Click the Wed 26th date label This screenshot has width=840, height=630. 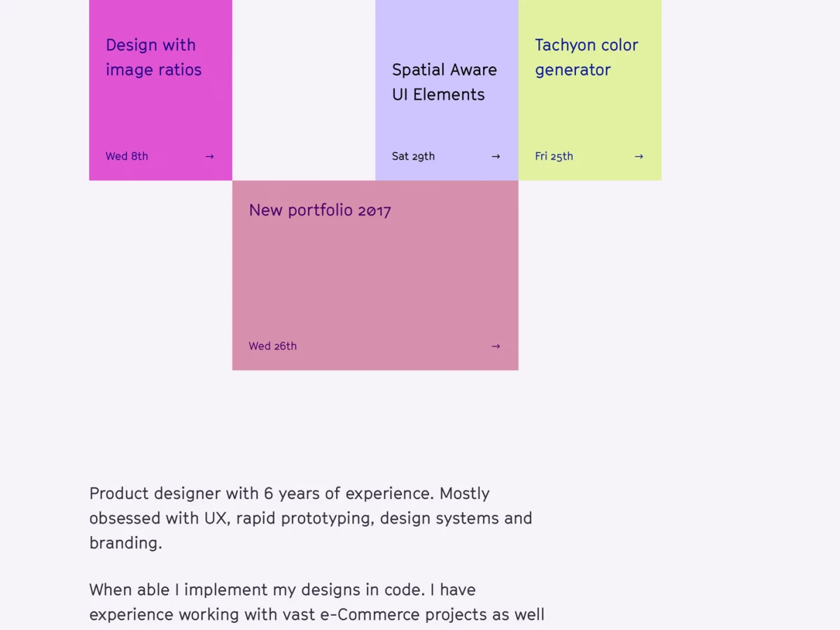[x=272, y=346]
